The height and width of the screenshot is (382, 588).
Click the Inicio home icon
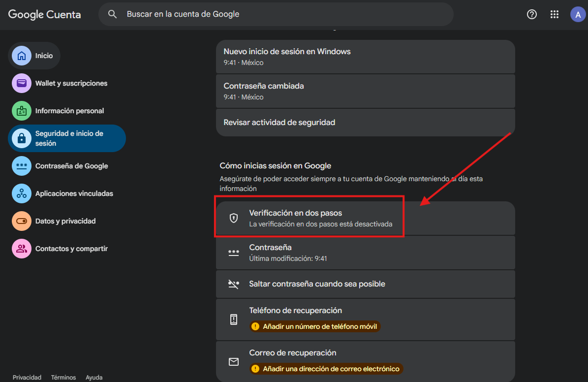coord(22,56)
